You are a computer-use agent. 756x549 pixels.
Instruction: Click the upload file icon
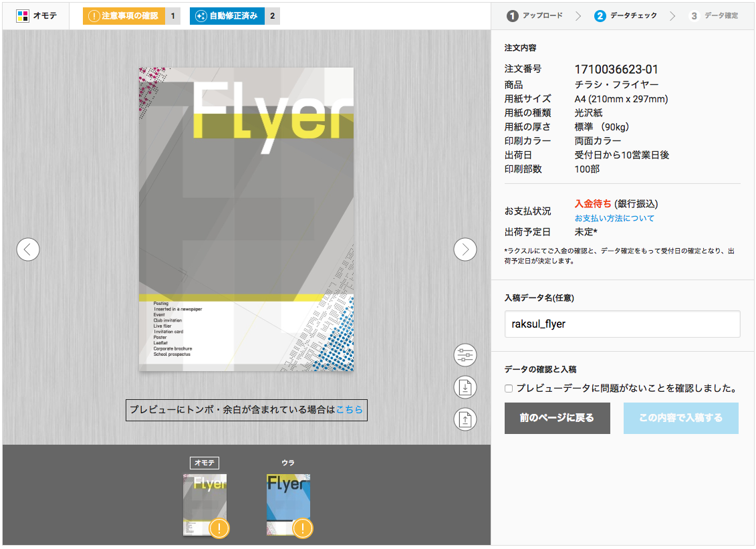[x=465, y=419]
